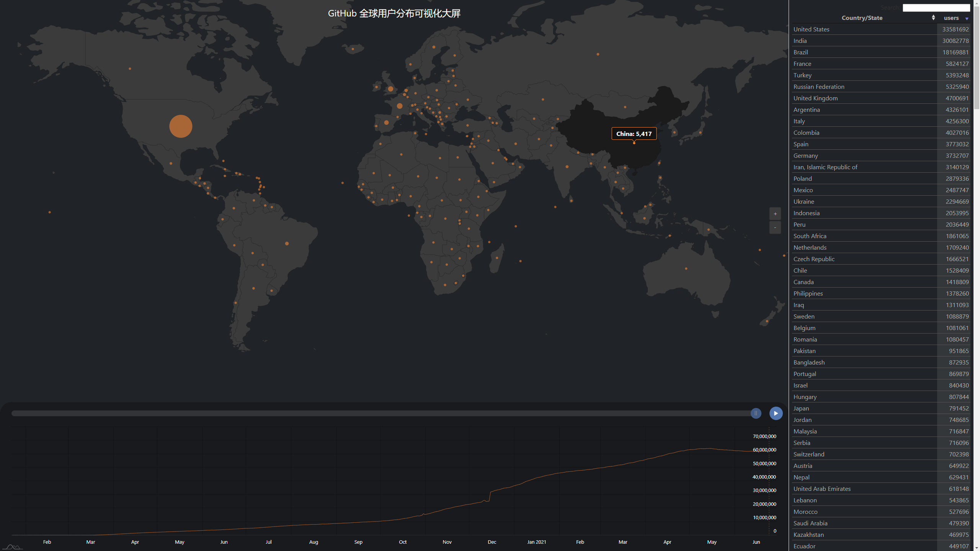Sort table by users column arrow

coord(967,18)
